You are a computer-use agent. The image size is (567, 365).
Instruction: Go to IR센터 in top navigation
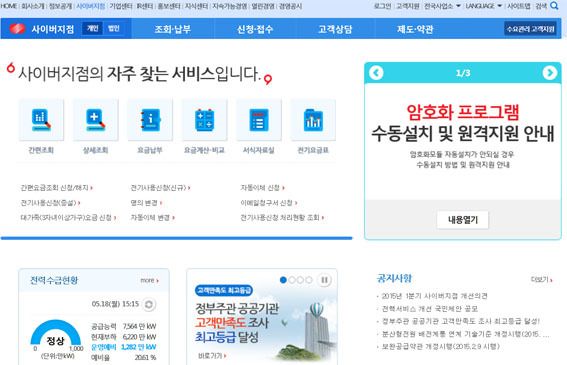point(145,6)
